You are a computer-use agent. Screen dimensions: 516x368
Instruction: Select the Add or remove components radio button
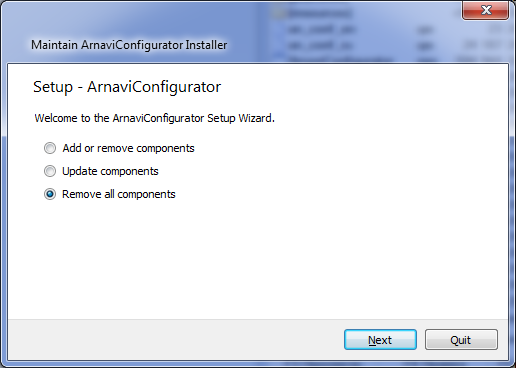click(50, 148)
